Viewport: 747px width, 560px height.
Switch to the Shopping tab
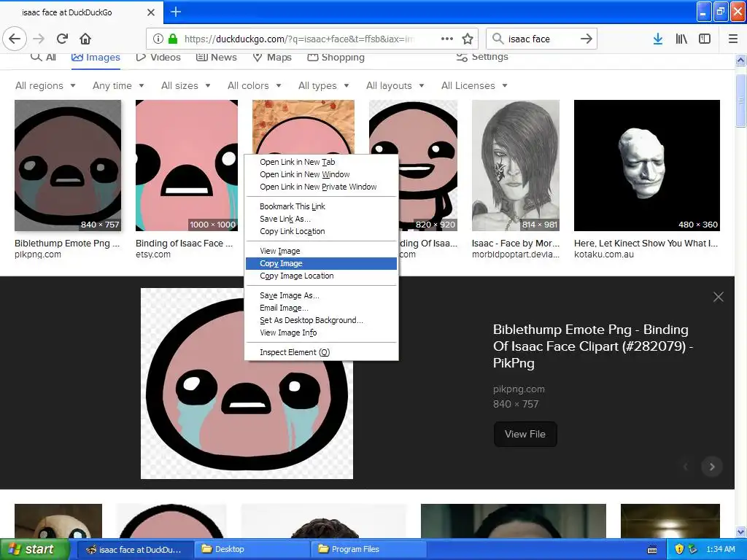pyautogui.click(x=336, y=57)
